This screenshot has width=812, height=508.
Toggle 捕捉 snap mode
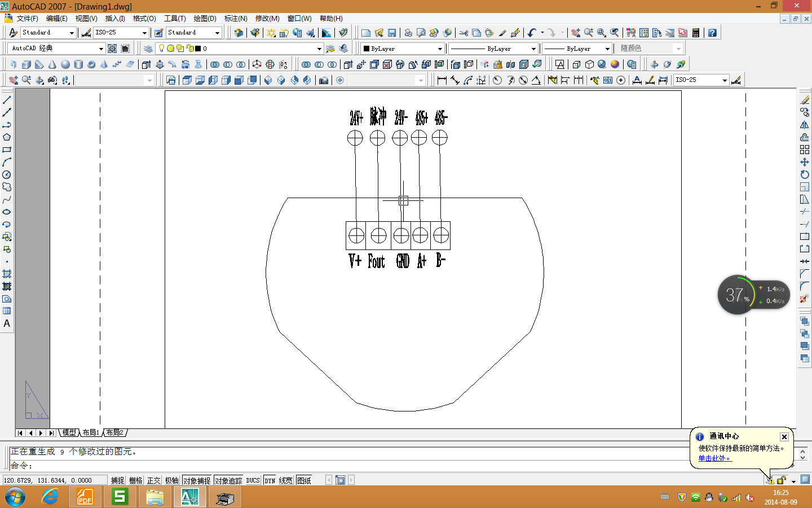pyautogui.click(x=117, y=480)
